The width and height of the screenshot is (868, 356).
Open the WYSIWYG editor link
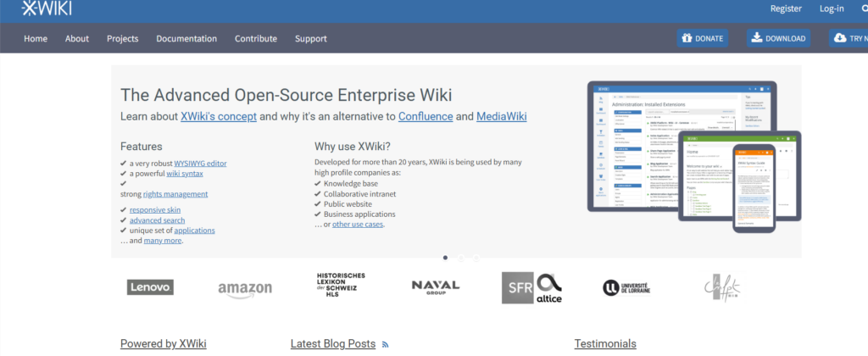click(x=200, y=163)
